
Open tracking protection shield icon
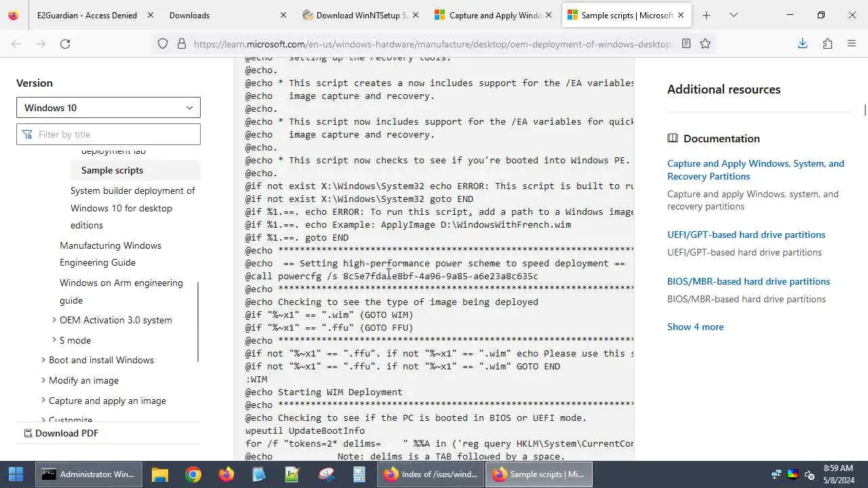point(163,43)
